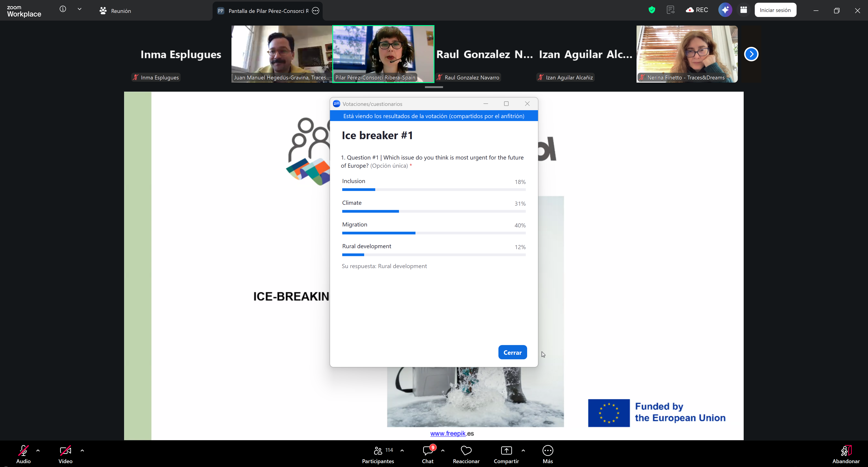Click the Iniciar sesión button

[775, 10]
